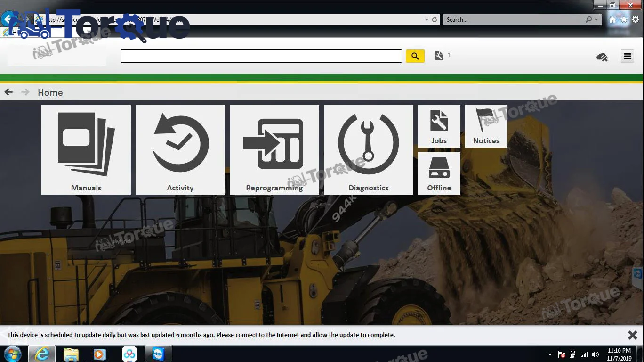This screenshot has height=362, width=644.
Task: Click the "This device is scheduled to update daily" message
Action: pos(201,335)
